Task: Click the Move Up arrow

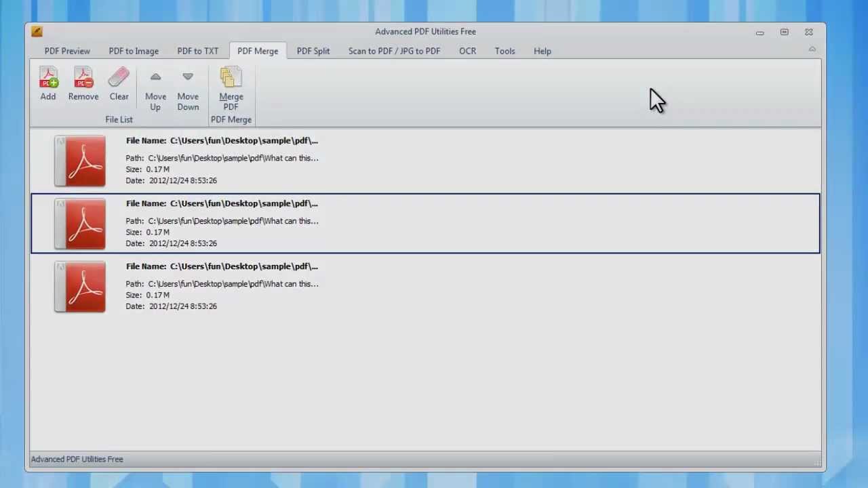Action: click(155, 77)
